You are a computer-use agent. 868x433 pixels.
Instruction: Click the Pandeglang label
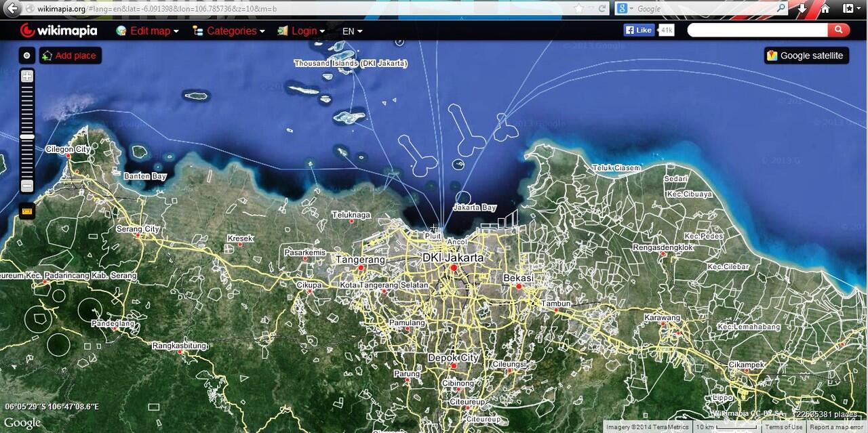click(113, 323)
